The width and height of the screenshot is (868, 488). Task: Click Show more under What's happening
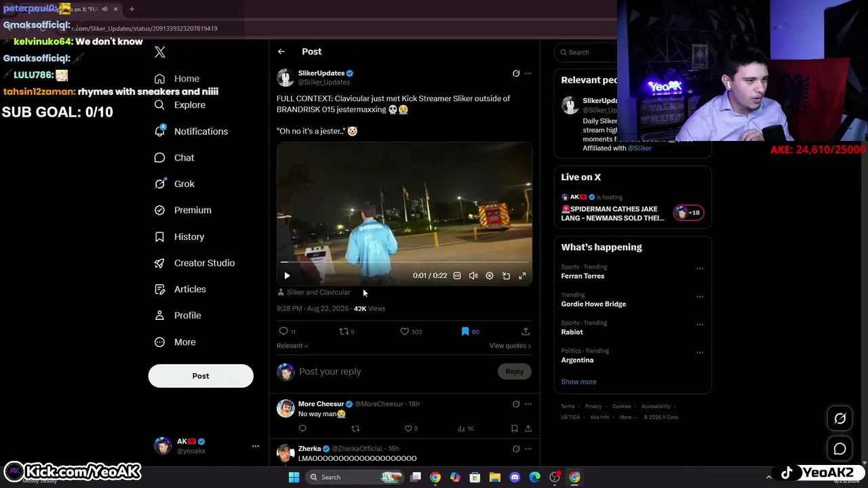[x=578, y=382]
